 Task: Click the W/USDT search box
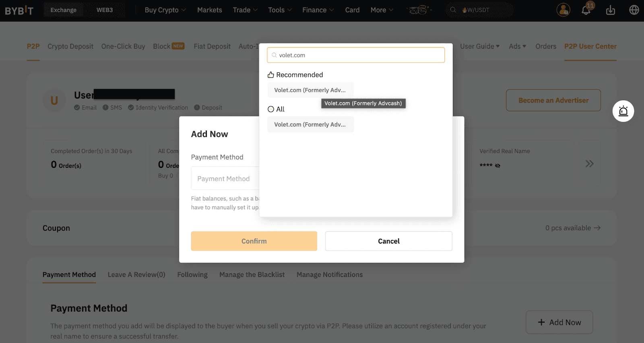click(479, 10)
